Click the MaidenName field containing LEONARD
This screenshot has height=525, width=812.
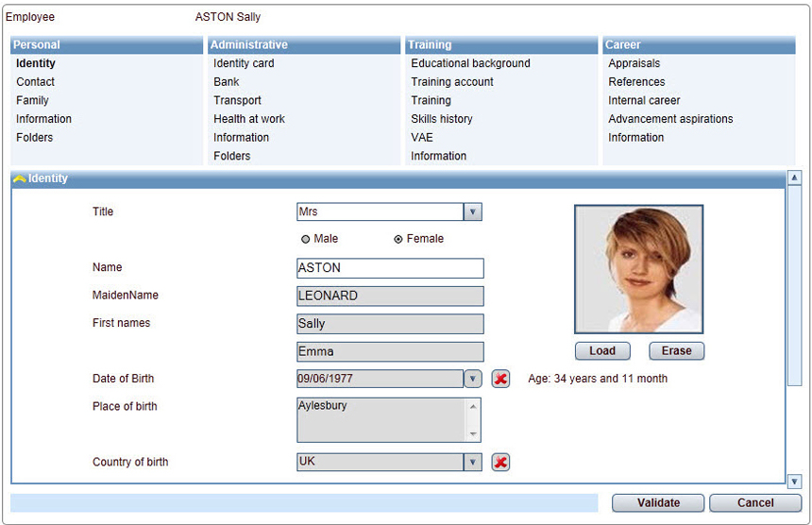point(391,296)
